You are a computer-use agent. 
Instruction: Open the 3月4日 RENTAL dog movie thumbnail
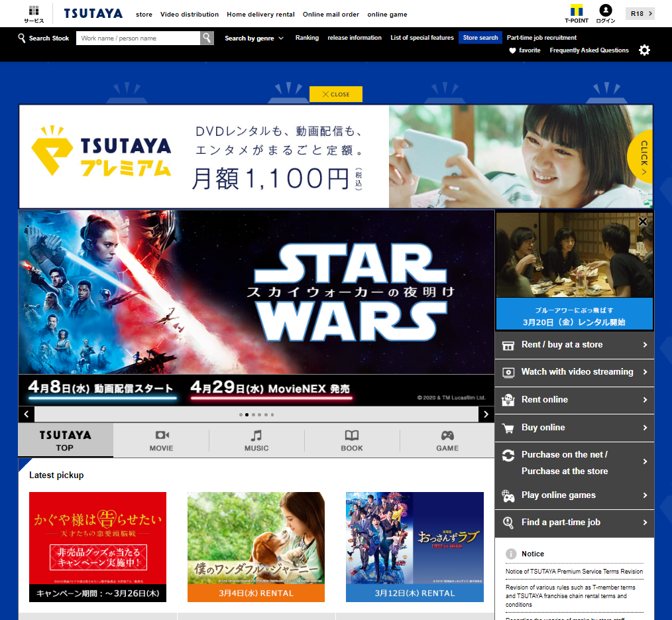pyautogui.click(x=256, y=546)
